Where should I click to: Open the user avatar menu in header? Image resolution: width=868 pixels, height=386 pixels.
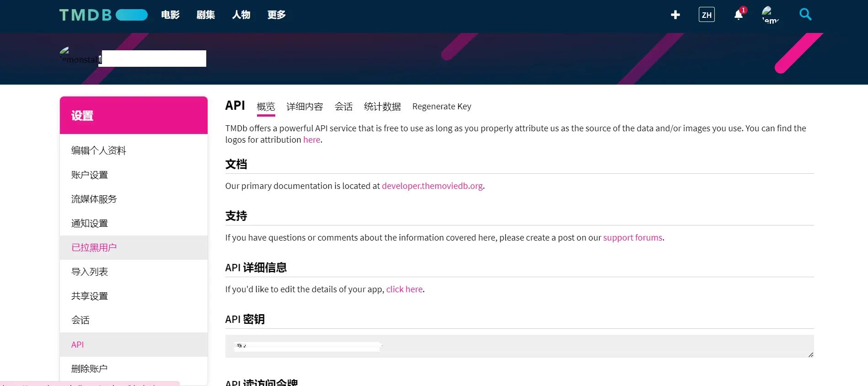(x=770, y=15)
